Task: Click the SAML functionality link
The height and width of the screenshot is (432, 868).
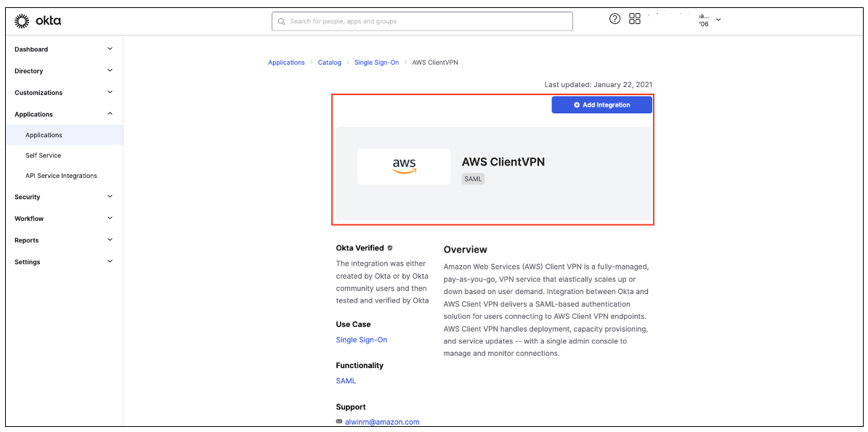Action: (346, 380)
